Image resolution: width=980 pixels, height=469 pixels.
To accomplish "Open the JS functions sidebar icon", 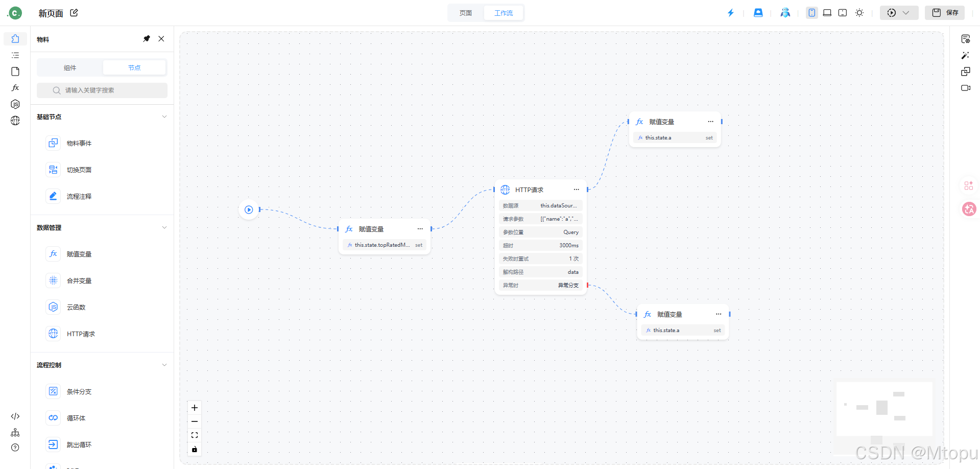I will click(15, 104).
